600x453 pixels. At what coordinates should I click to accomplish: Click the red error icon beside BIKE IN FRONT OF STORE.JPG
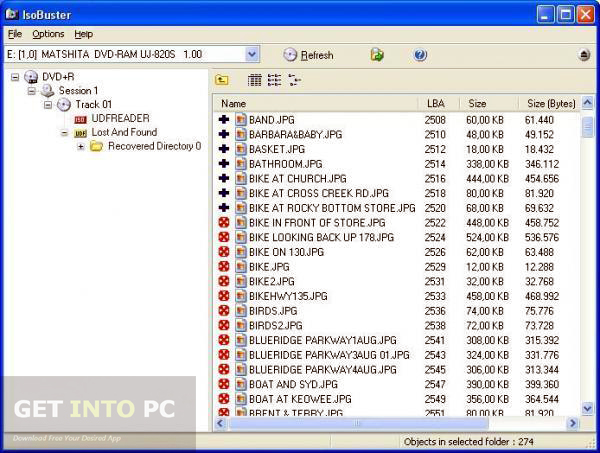coord(224,222)
